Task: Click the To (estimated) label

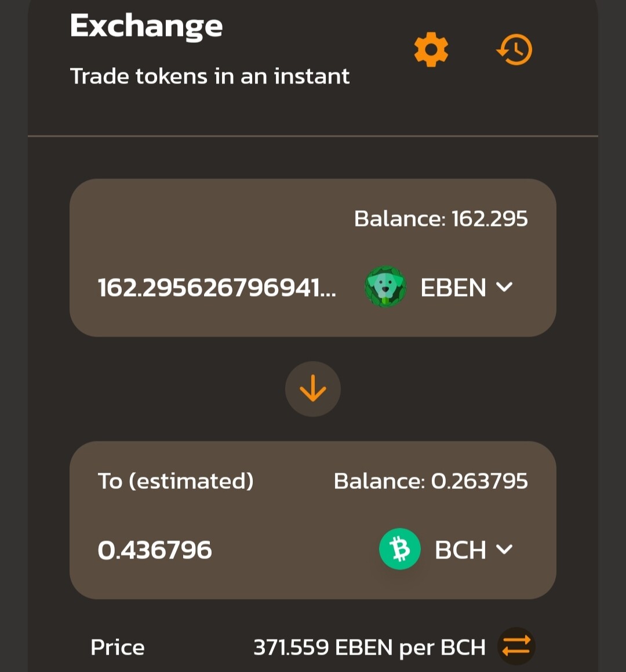Action: [176, 481]
